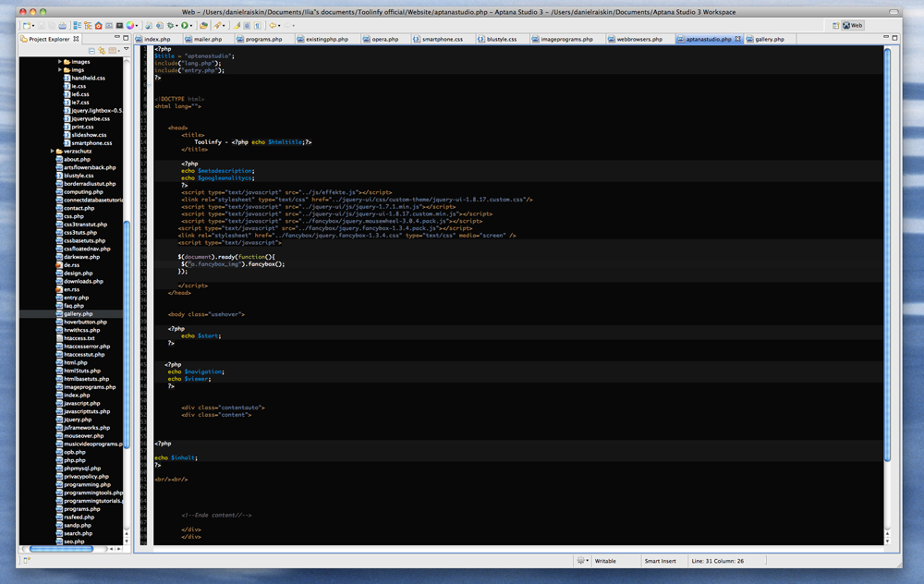The image size is (924, 584).
Task: Click the green Run button icon
Action: coord(185,26)
